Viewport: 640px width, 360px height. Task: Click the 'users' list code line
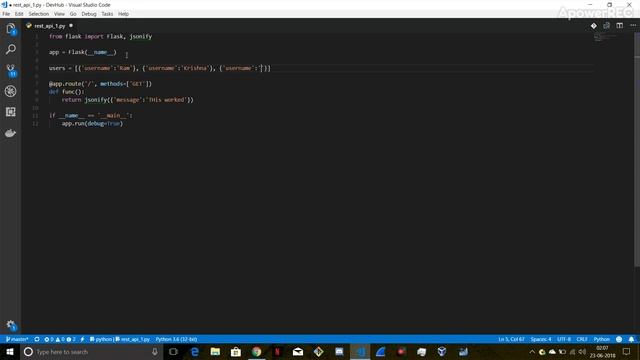click(160, 68)
